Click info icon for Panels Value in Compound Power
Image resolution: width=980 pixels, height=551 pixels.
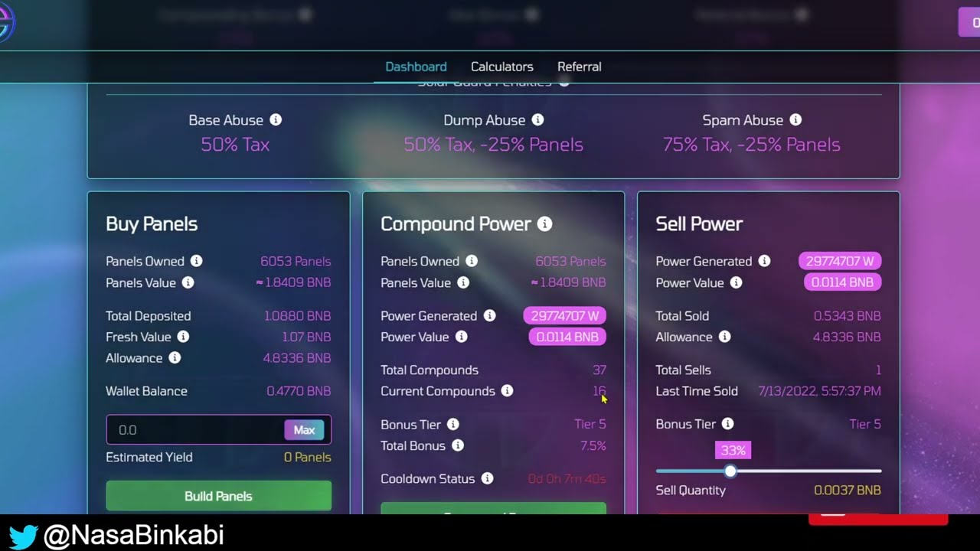point(463,282)
